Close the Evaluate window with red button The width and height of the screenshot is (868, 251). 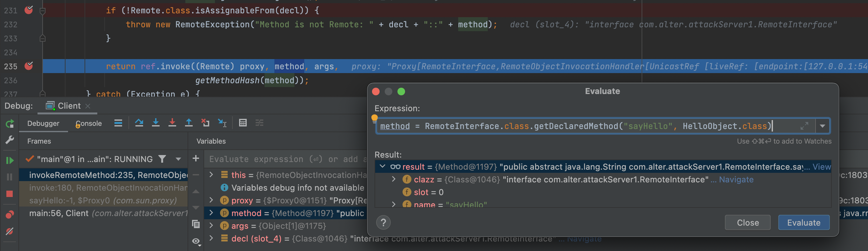pos(376,92)
